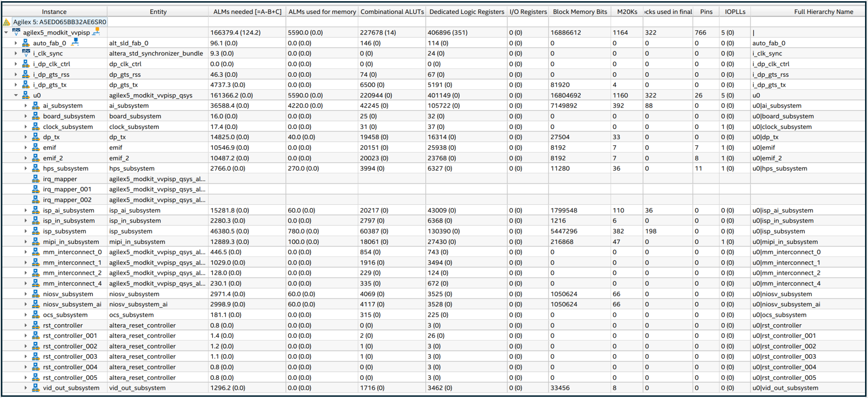
Task: Expand the mipi_in_subsystem node
Action: pyautogui.click(x=26, y=242)
